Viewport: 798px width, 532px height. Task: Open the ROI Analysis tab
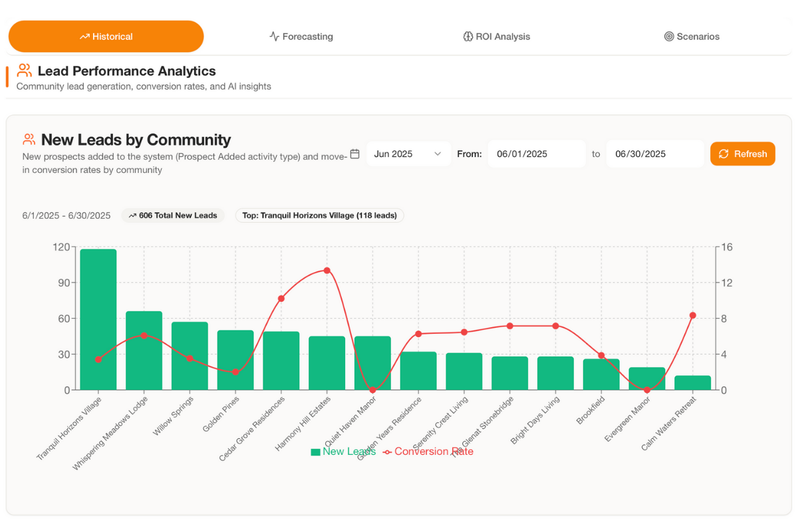[497, 37]
